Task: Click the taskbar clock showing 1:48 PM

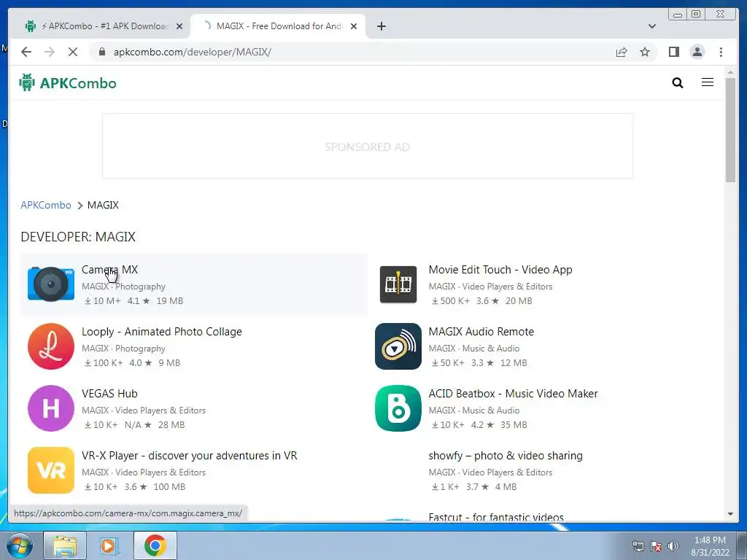Action: (x=710, y=546)
